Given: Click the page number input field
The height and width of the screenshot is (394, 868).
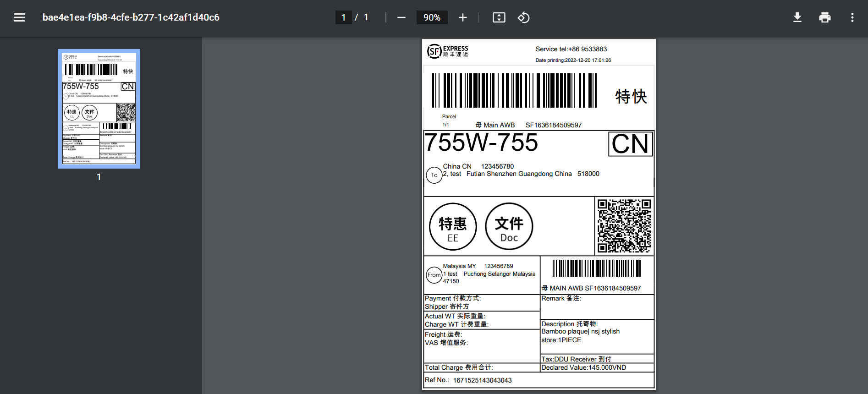Looking at the screenshot, I should pyautogui.click(x=343, y=17).
